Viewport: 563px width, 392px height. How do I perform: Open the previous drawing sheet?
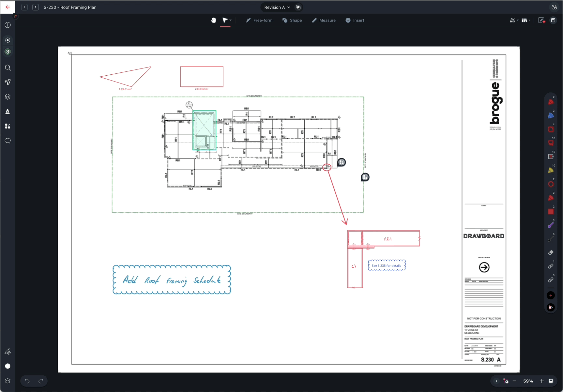[x=24, y=7]
